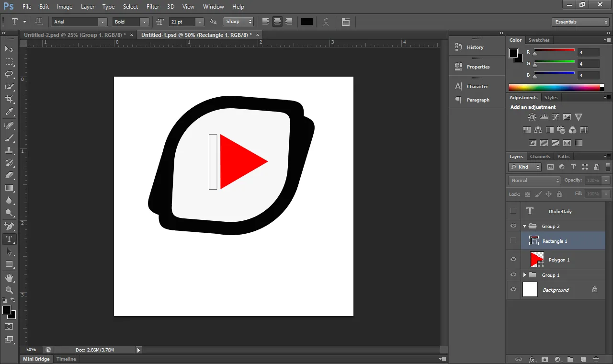Viewport: 613px width, 364px height.
Task: Switch to the Swatches tab
Action: (539, 40)
